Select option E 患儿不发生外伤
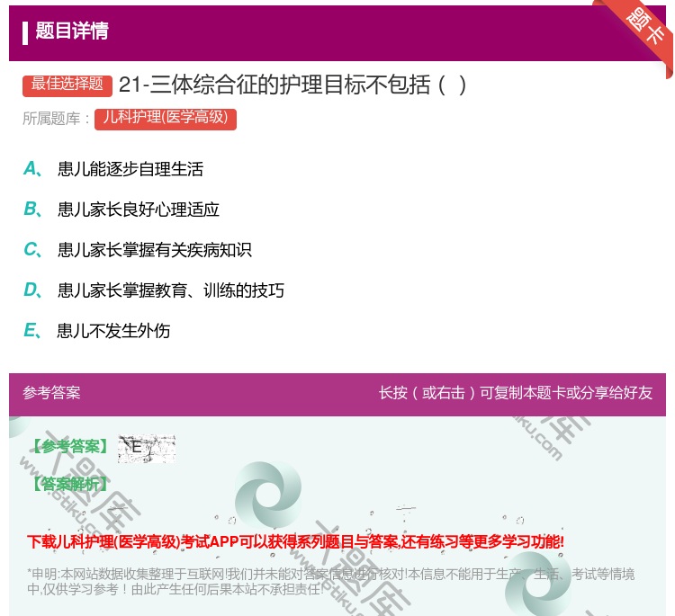 click(x=97, y=331)
